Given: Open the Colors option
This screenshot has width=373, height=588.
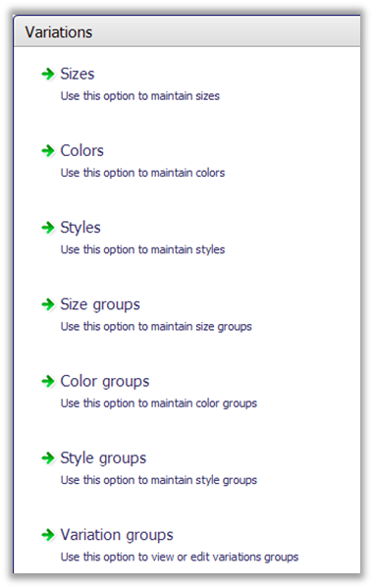Looking at the screenshot, I should [82, 151].
